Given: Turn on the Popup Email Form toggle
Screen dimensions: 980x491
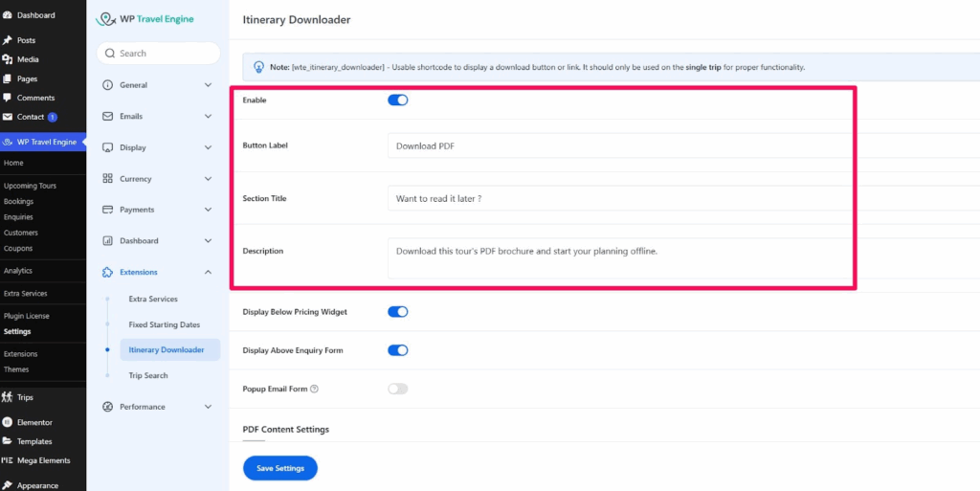Looking at the screenshot, I should [397, 389].
